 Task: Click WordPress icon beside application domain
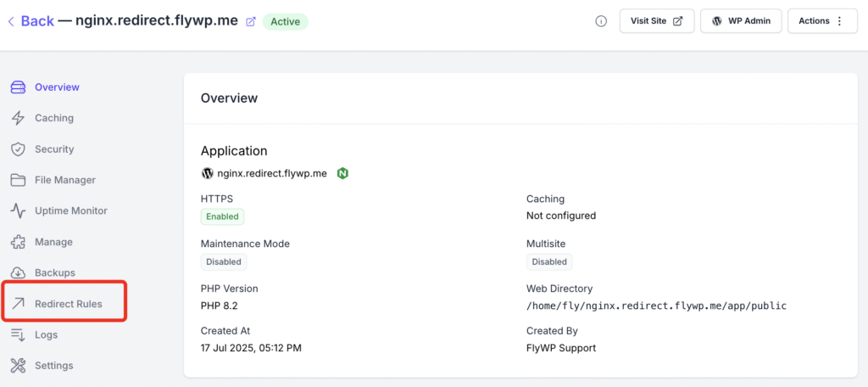207,173
